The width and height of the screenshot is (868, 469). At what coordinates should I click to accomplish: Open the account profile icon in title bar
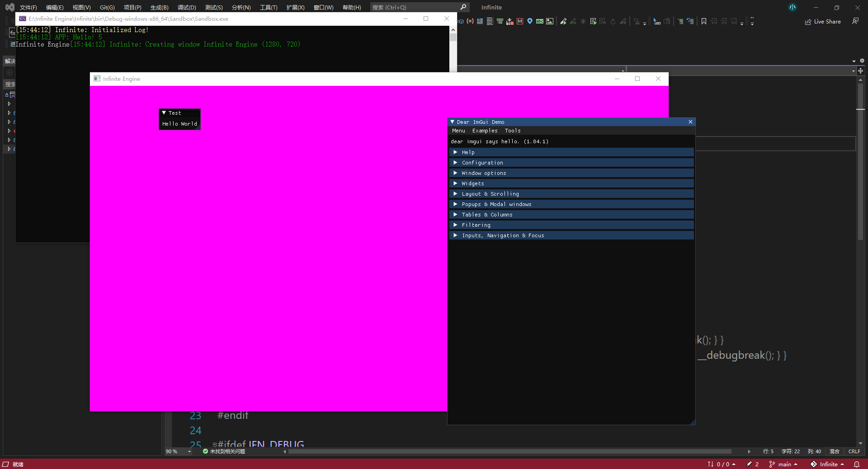pos(793,7)
